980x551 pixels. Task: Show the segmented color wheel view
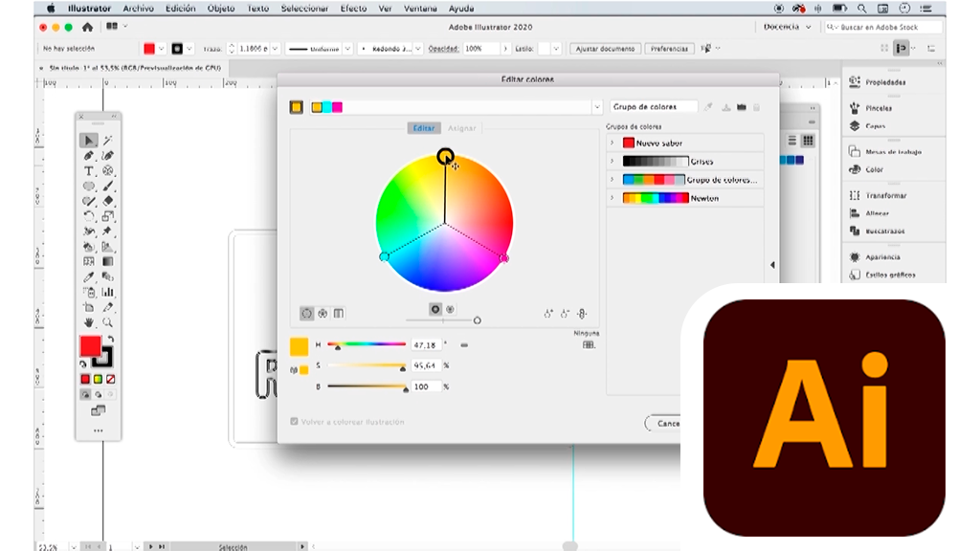[x=323, y=313]
